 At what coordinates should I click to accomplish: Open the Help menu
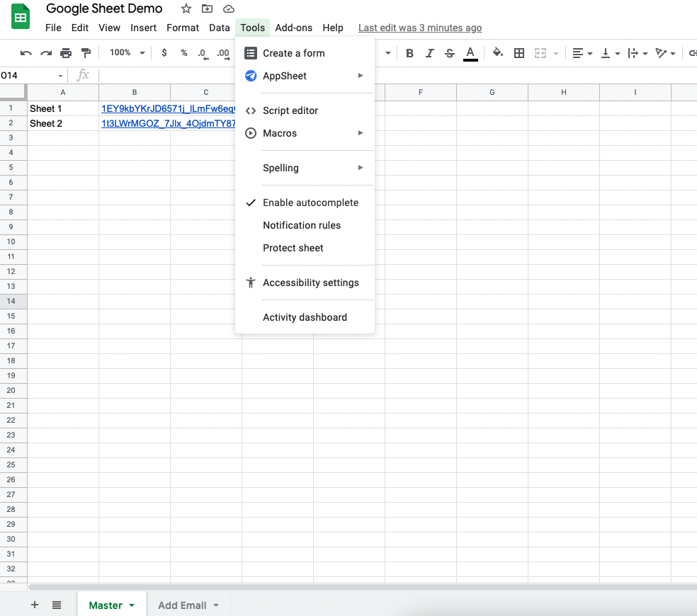333,28
